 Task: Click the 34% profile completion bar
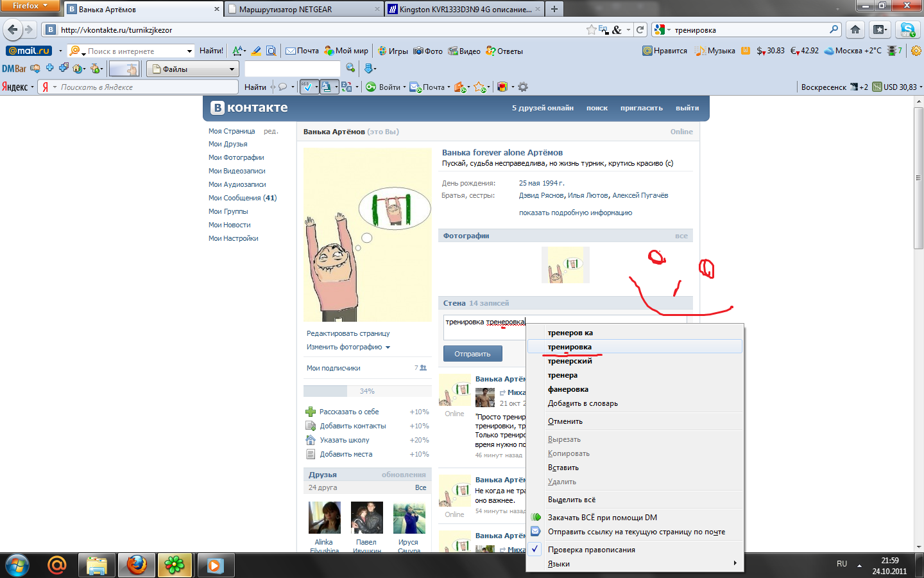coord(367,391)
